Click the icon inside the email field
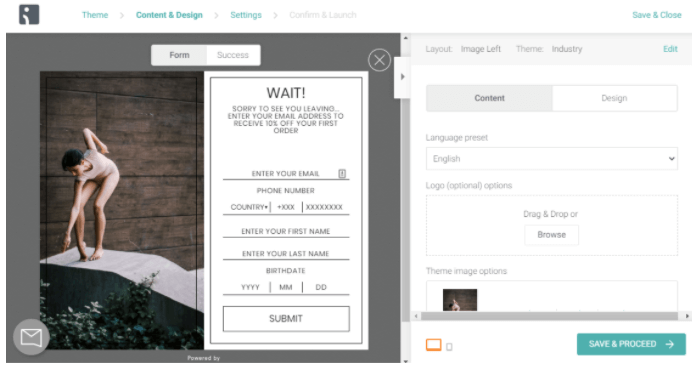Viewport: 693px width, 368px height. [x=342, y=174]
